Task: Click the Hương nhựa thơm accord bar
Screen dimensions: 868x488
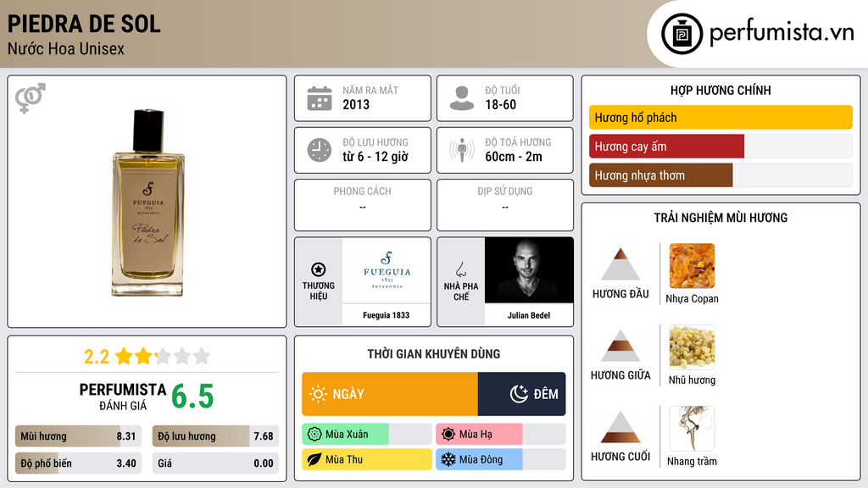Action: pyautogui.click(x=721, y=175)
